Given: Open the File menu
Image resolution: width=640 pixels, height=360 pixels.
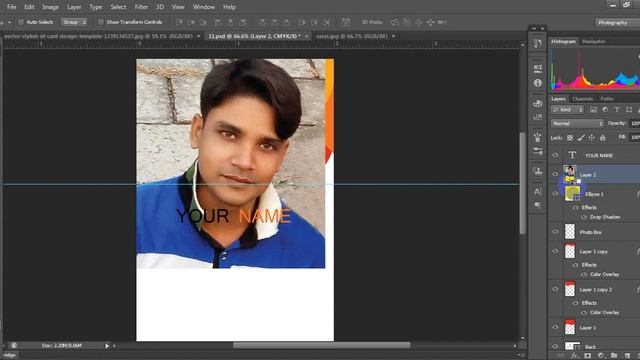Looking at the screenshot, I should 11,7.
